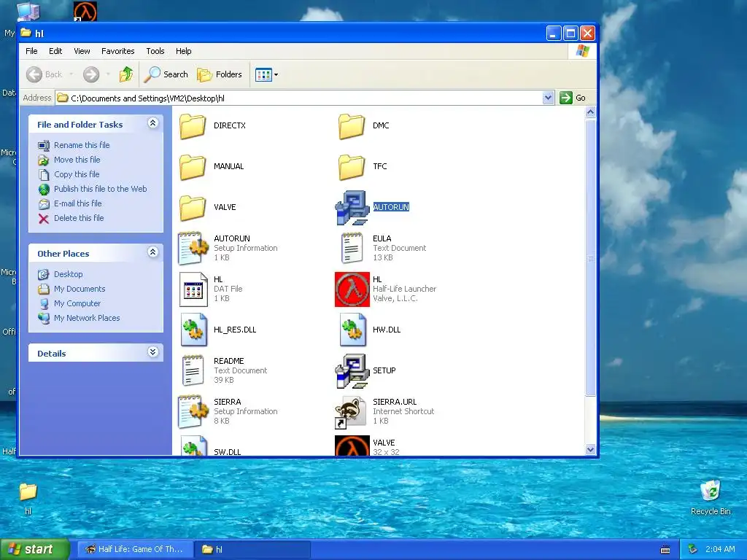Toggle the Folders pane button

(x=219, y=74)
